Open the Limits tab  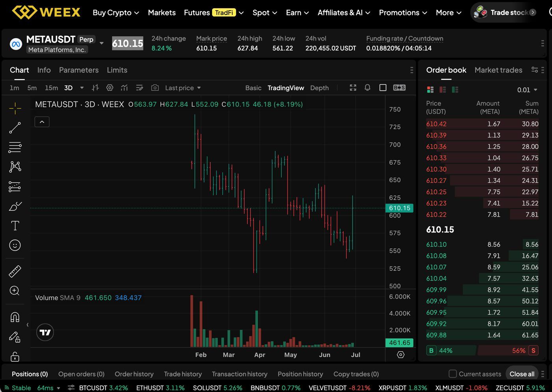point(117,70)
